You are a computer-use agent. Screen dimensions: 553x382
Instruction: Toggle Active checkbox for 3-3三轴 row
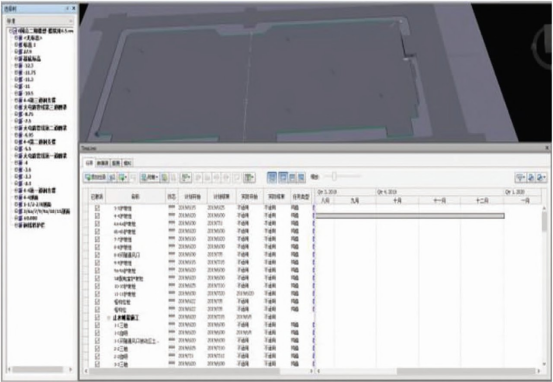tap(97, 364)
